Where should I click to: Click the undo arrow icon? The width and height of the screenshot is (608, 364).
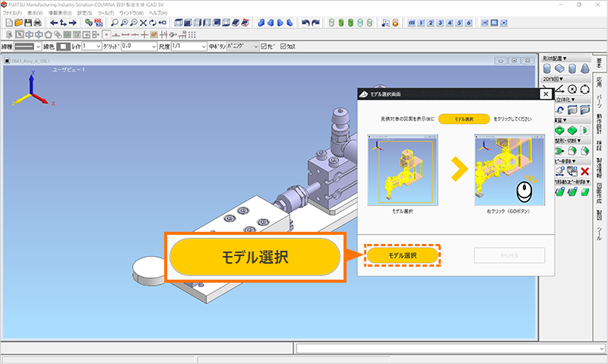306,23
